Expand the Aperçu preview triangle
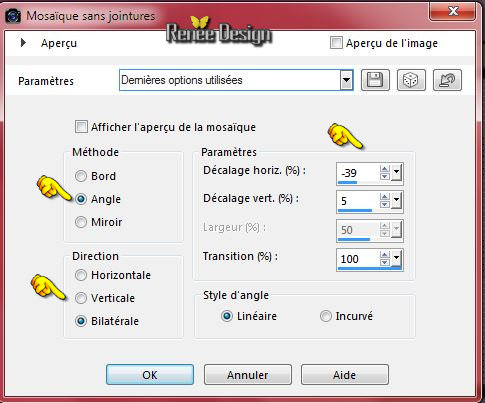 [x=23, y=43]
